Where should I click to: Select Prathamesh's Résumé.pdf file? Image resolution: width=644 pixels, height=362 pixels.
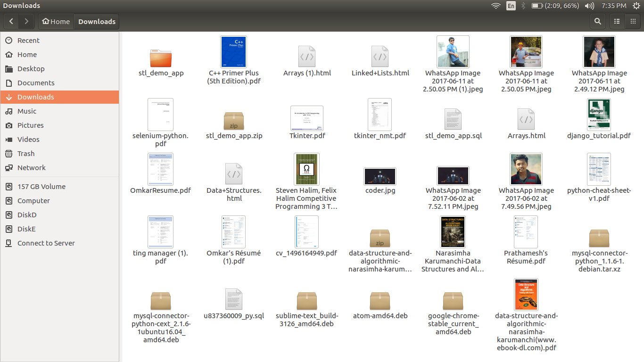(526, 232)
